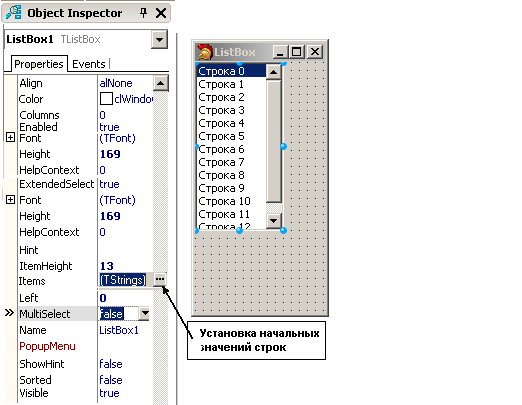Select Строка 11 in the ListBox

(232, 214)
